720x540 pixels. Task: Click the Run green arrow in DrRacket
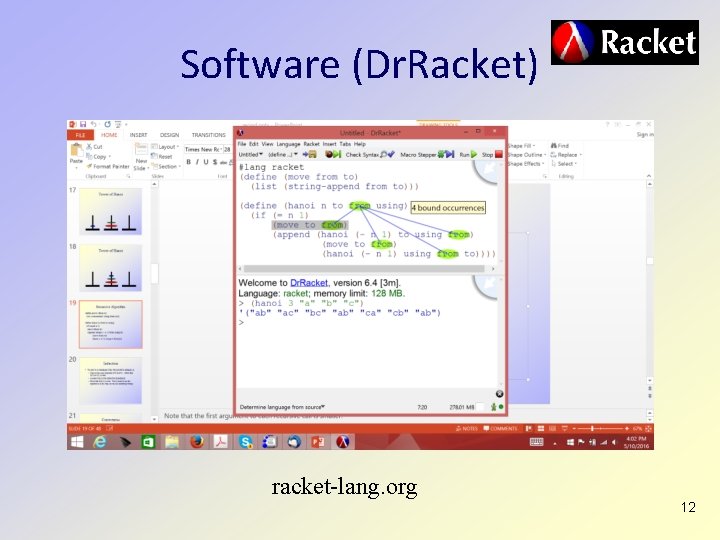coord(474,155)
